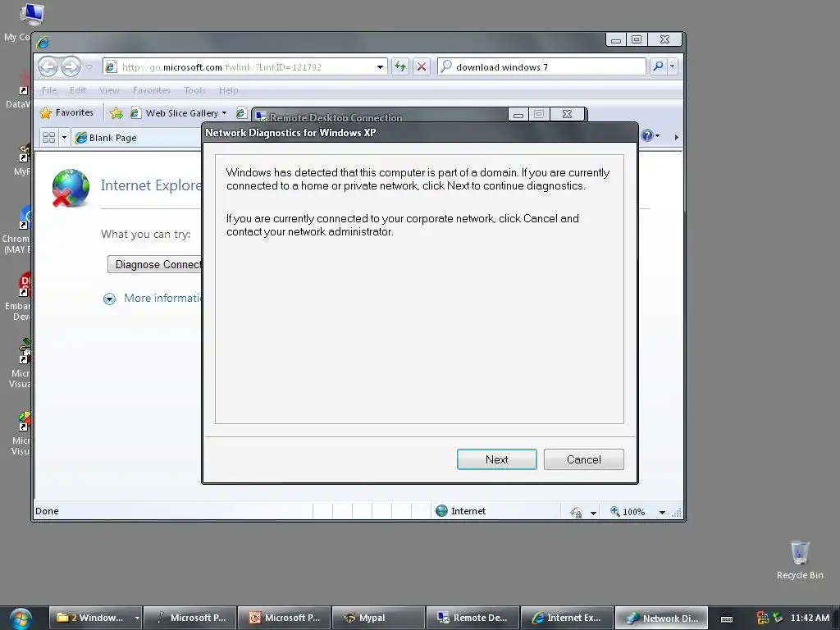The width and height of the screenshot is (840, 630).
Task: Open the View menu
Action: click(x=109, y=90)
